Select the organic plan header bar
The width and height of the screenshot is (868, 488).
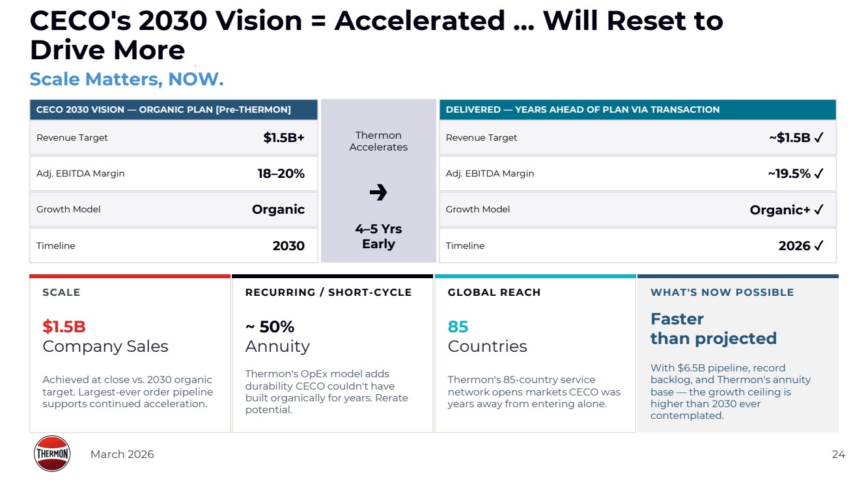pos(173,109)
